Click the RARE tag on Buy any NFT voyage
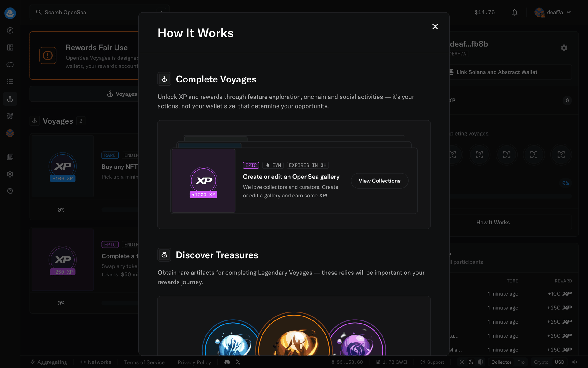The width and height of the screenshot is (588, 368). (x=110, y=155)
